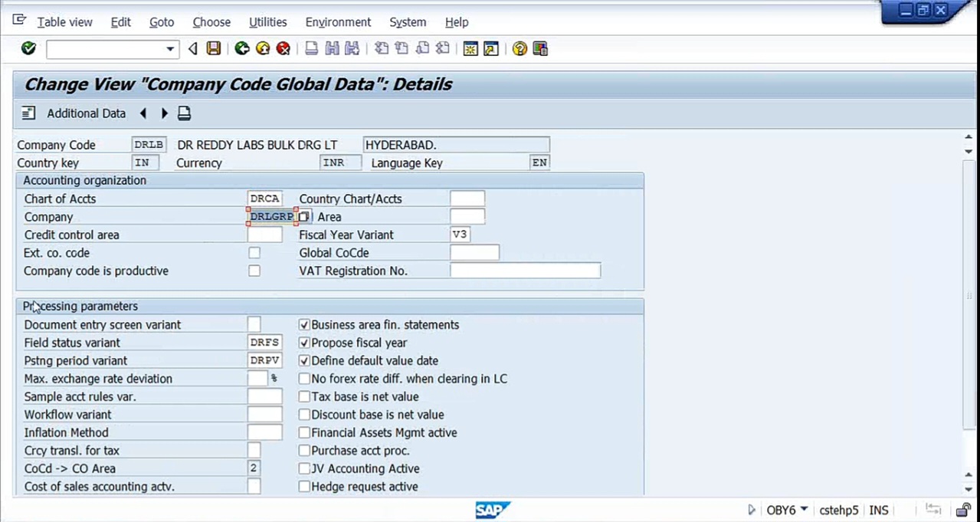Click the Additional Data list icon
Image resolution: width=980 pixels, height=522 pixels.
tap(28, 113)
